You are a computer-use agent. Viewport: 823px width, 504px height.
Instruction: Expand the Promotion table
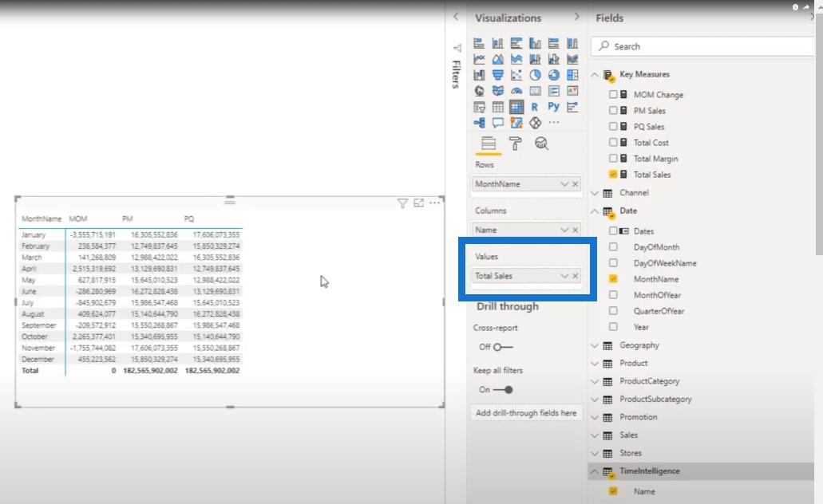point(595,417)
